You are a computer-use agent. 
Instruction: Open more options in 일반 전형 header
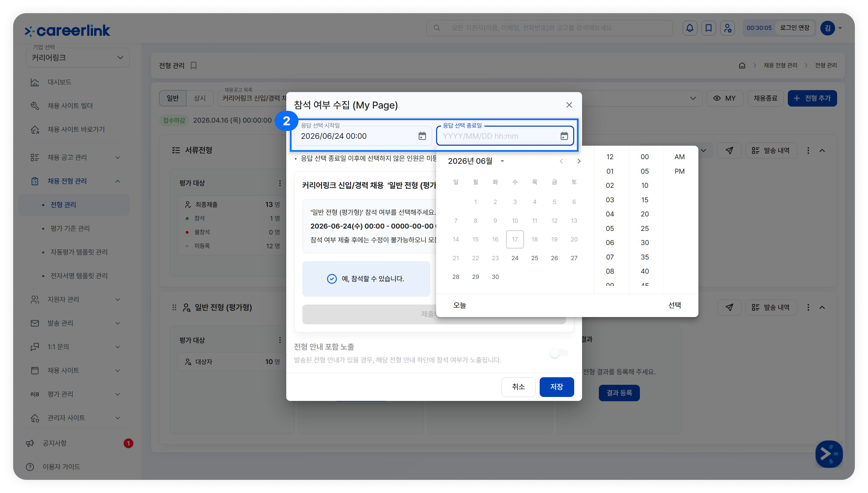tap(808, 307)
